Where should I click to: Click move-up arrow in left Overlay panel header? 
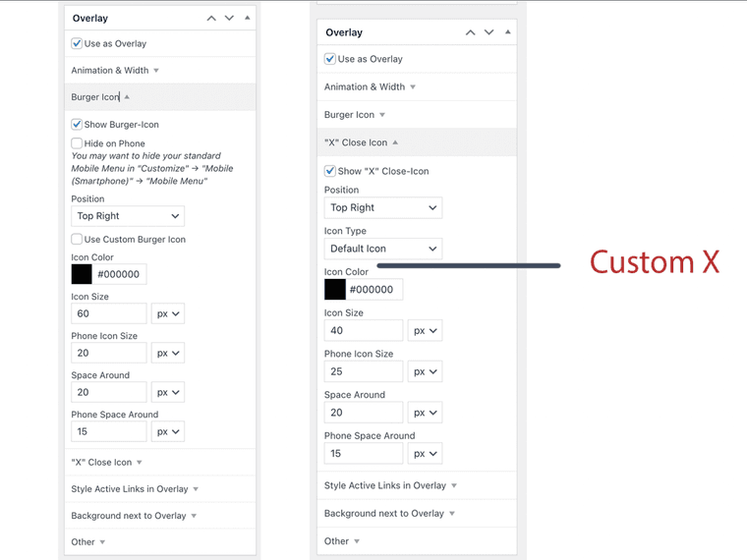click(x=211, y=18)
